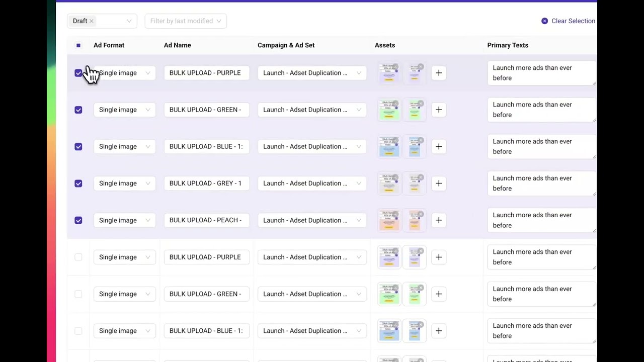Click the Clear Selection link
This screenshot has height=362, width=644.
(x=573, y=21)
